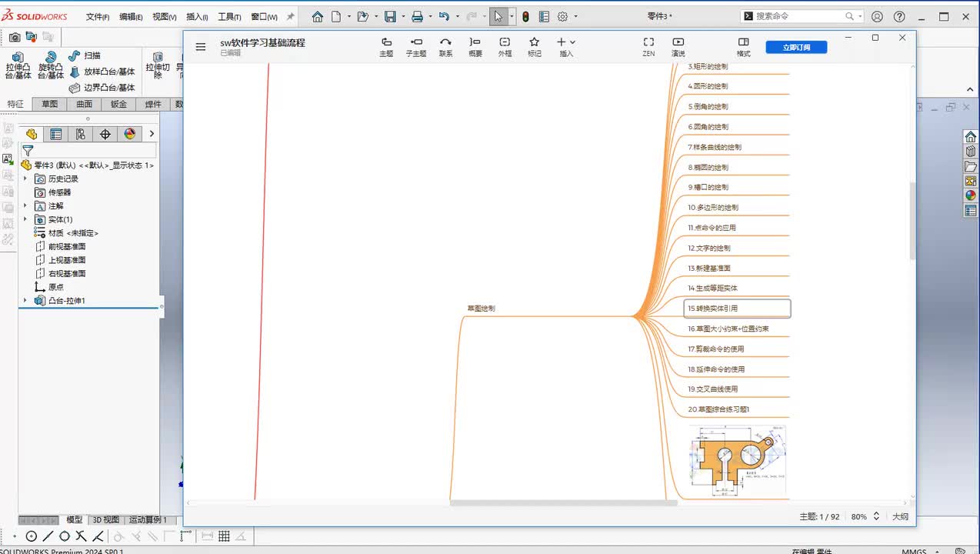The image size is (980, 554).
Task: Expand the 注解 tree node
Action: [25, 205]
